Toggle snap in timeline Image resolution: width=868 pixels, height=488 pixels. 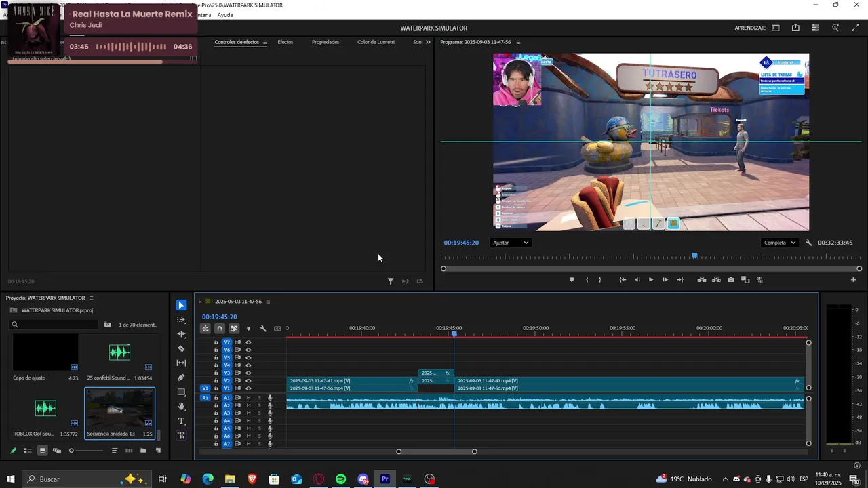pos(219,329)
